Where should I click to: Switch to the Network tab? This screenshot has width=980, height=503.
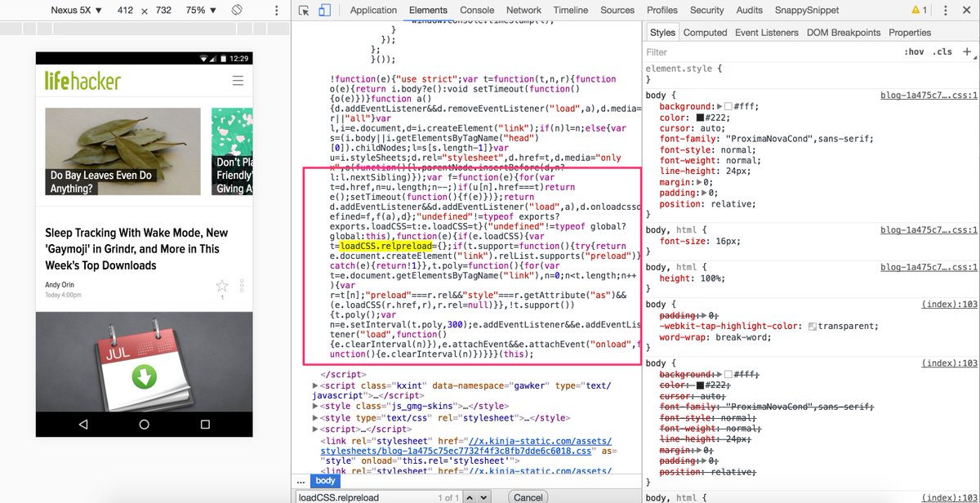click(523, 10)
